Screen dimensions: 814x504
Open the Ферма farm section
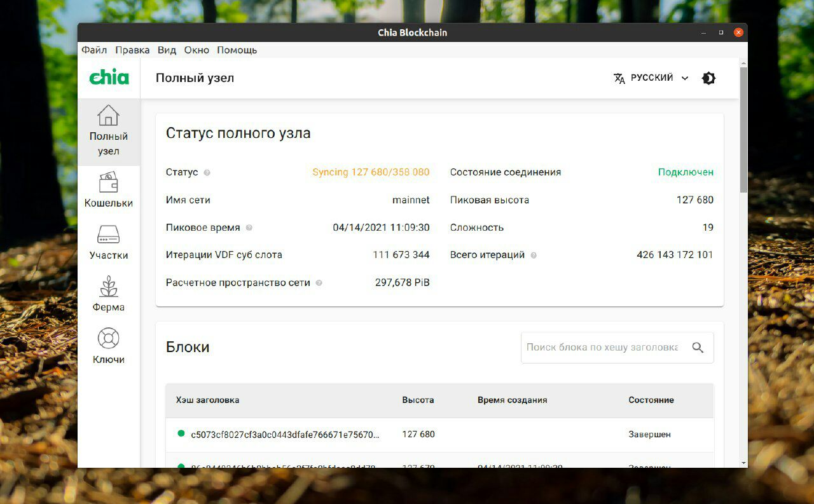point(109,295)
